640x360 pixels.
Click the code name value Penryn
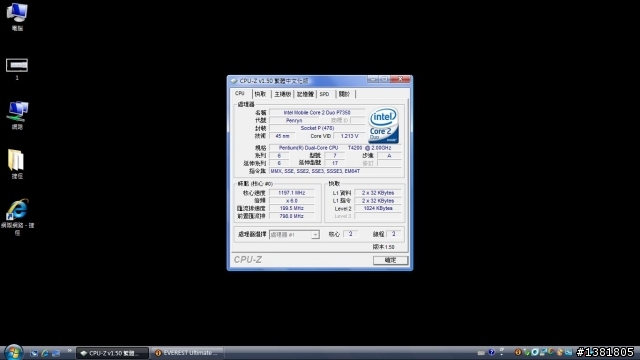(294, 120)
